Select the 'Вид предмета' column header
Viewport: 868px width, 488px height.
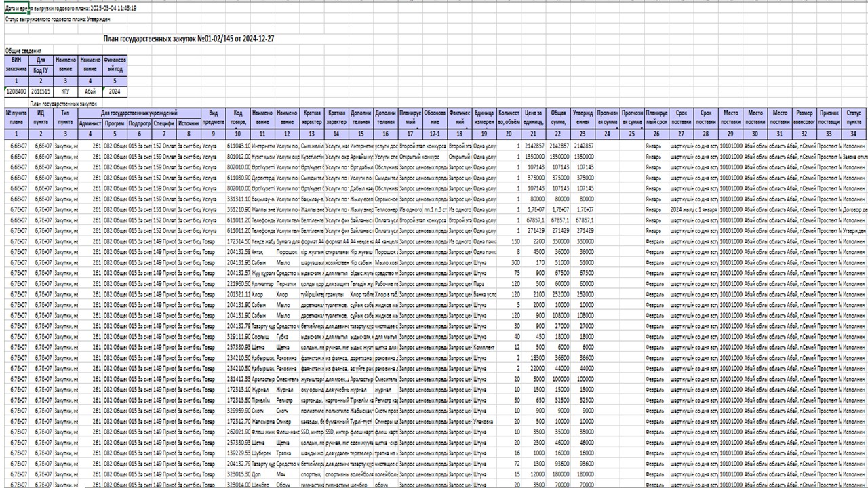[x=213, y=117]
